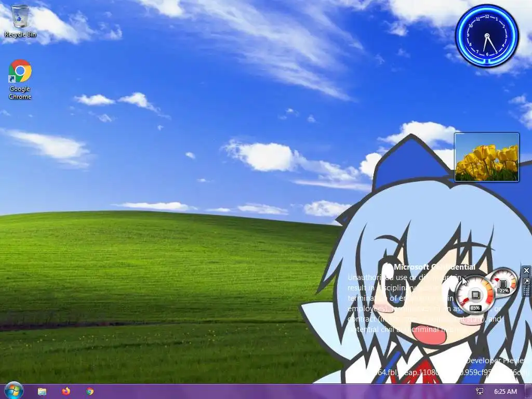Open the Recycle Bin desktop icon
The width and height of the screenshot is (532, 399).
pyautogui.click(x=20, y=21)
